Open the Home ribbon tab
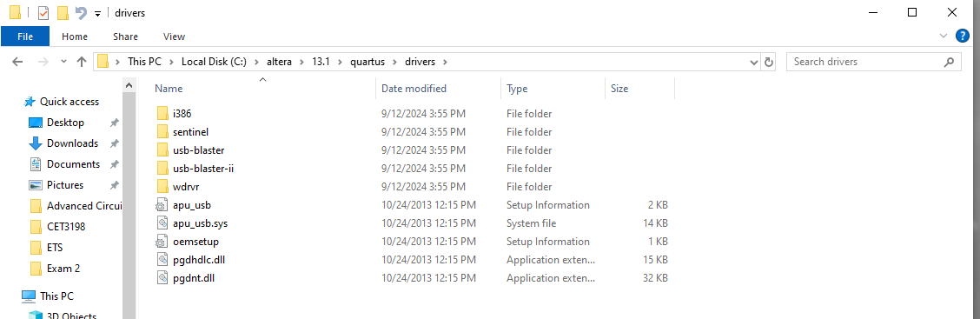The height and width of the screenshot is (319, 980). click(x=75, y=37)
